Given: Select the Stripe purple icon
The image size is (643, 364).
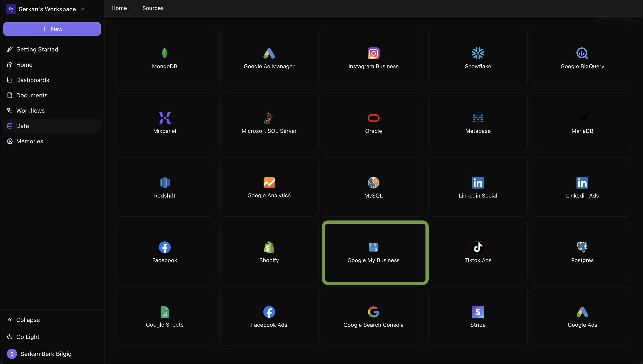Looking at the screenshot, I should [x=478, y=312].
